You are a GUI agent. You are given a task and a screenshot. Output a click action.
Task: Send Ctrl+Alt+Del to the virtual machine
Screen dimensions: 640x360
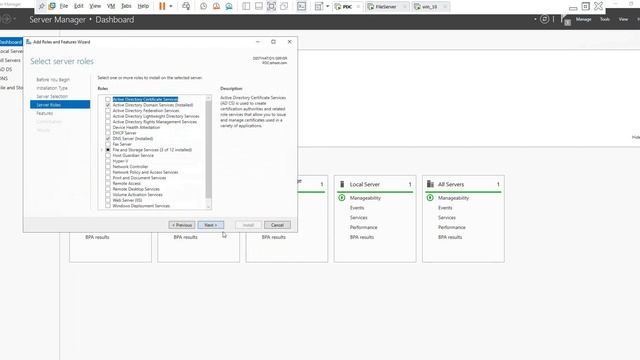click(x=186, y=6)
